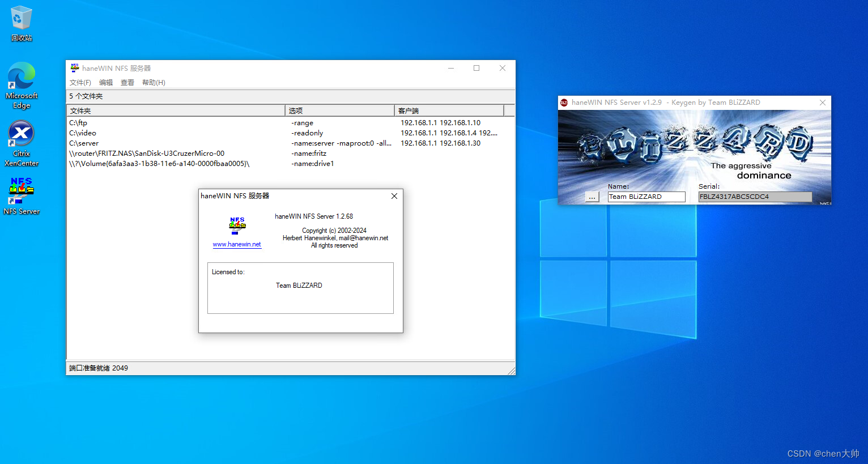Close the keygen by Team BLiZZARD window
The height and width of the screenshot is (464, 868).
click(x=823, y=103)
